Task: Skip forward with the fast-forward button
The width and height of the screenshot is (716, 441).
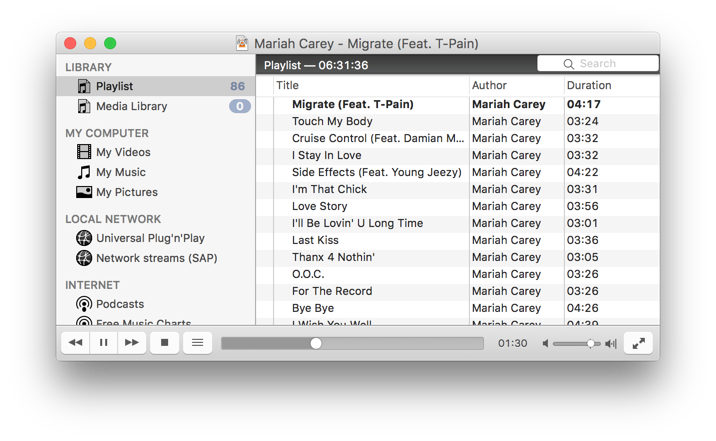Action: 132,342
